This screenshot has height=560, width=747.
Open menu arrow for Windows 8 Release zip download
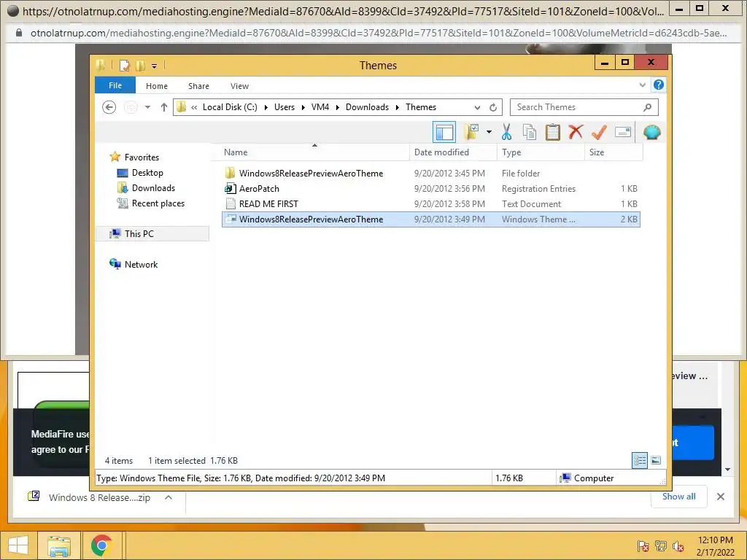tap(169, 497)
